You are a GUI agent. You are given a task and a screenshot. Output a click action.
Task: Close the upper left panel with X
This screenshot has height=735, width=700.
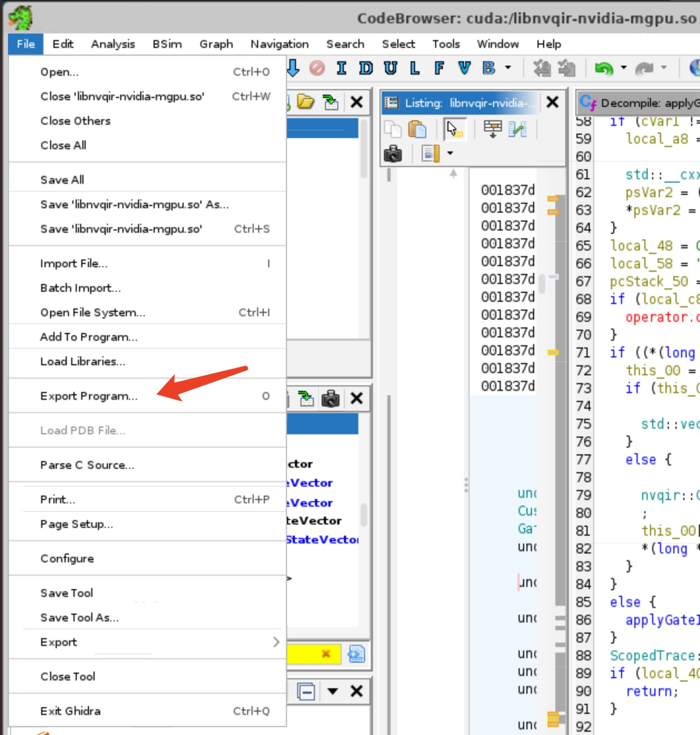[x=357, y=102]
